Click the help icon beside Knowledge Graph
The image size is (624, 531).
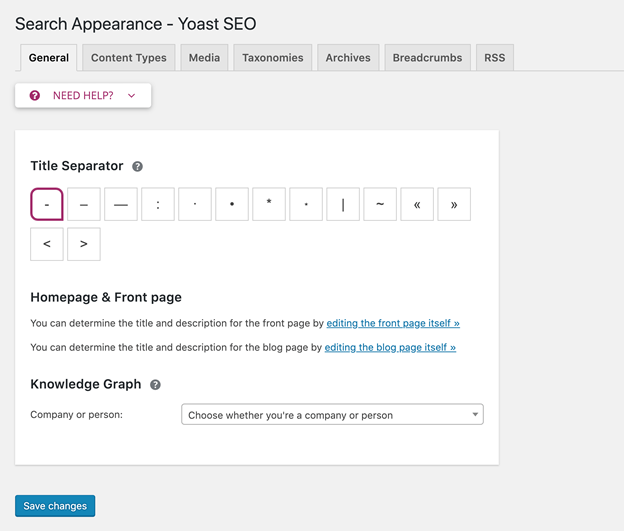pos(155,385)
